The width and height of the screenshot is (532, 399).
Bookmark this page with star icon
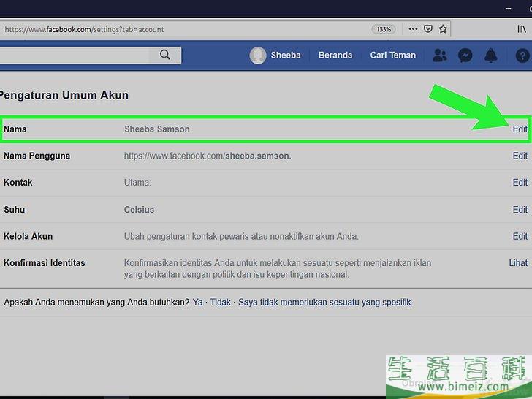(x=443, y=28)
